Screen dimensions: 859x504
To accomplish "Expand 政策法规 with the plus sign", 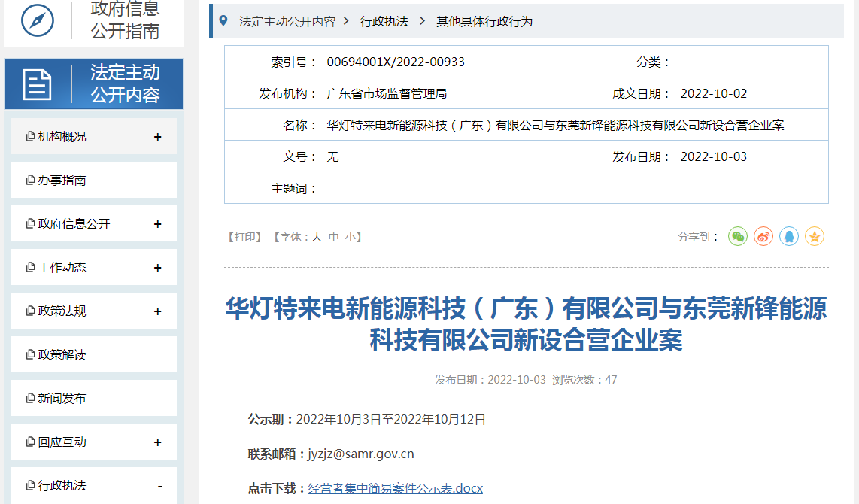I will (158, 311).
